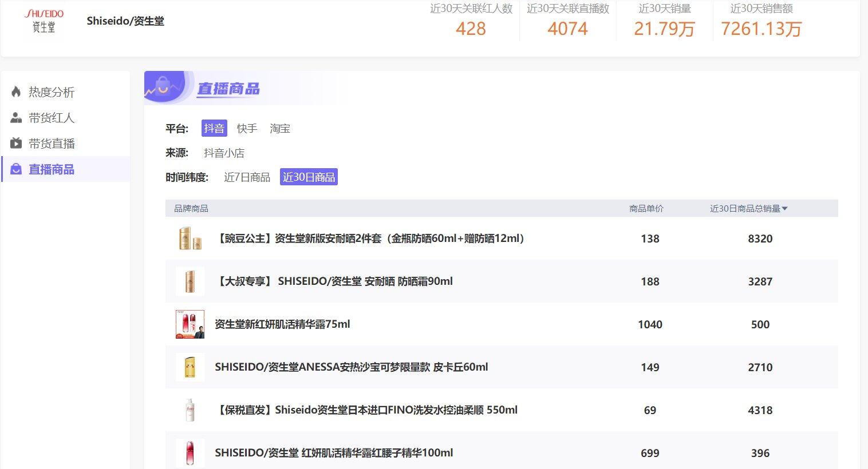Click the Shiseido brand logo
The width and height of the screenshot is (868, 469).
click(44, 21)
